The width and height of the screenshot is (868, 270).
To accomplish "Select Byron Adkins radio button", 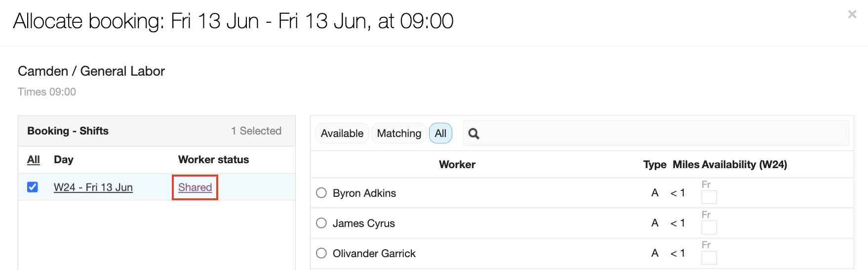I will pos(321,193).
